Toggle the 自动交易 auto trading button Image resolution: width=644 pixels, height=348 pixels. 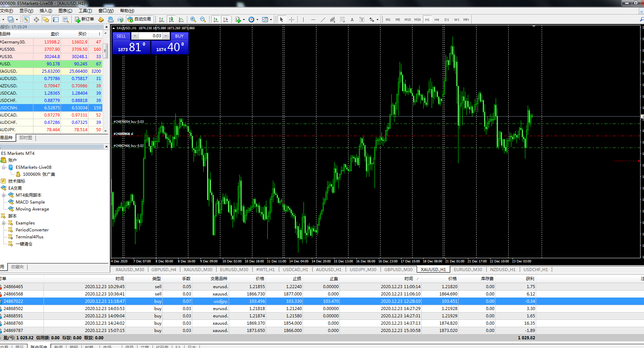click(x=139, y=19)
